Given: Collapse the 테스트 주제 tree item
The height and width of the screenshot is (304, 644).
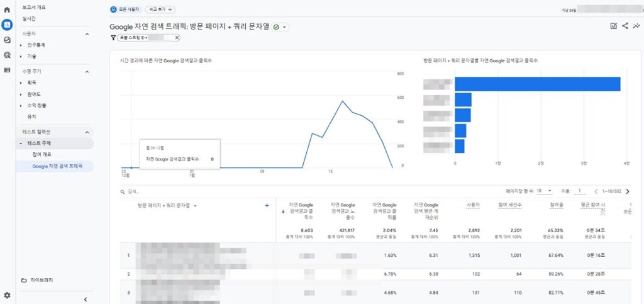Looking at the screenshot, I should coord(21,144).
